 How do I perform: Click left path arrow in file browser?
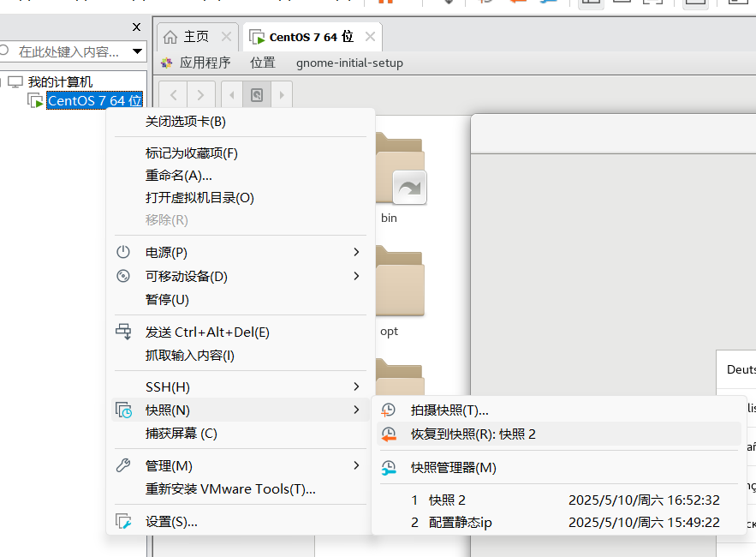232,95
